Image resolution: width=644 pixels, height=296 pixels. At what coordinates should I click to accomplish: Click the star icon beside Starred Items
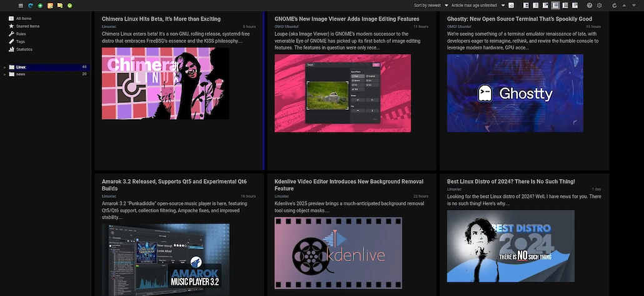(11, 26)
